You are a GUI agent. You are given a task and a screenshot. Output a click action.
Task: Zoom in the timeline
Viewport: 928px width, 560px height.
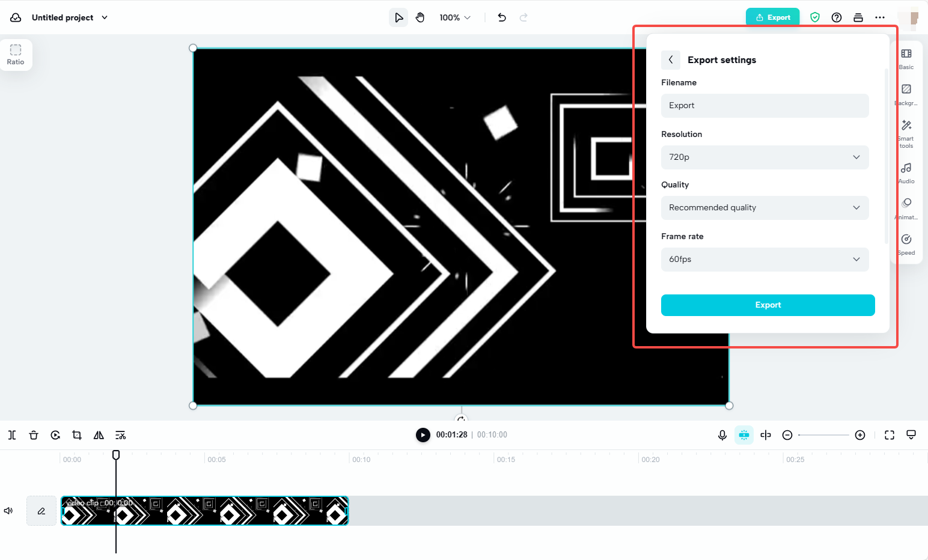point(860,435)
